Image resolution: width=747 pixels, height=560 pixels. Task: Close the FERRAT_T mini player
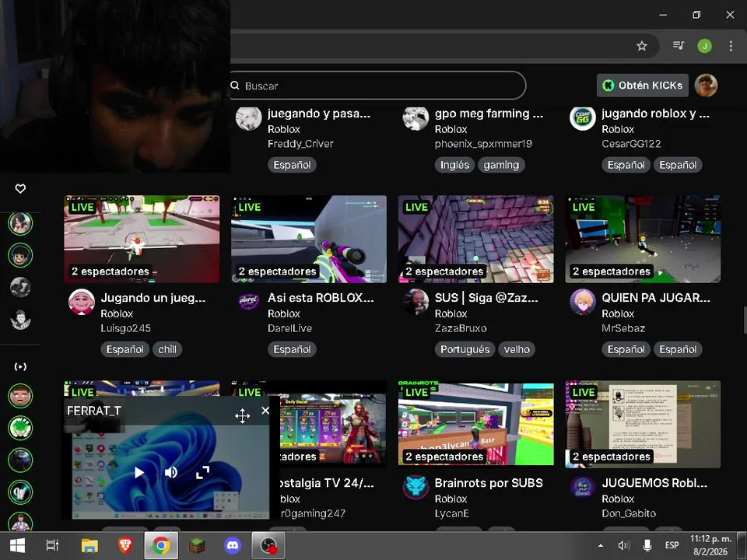pyautogui.click(x=265, y=411)
